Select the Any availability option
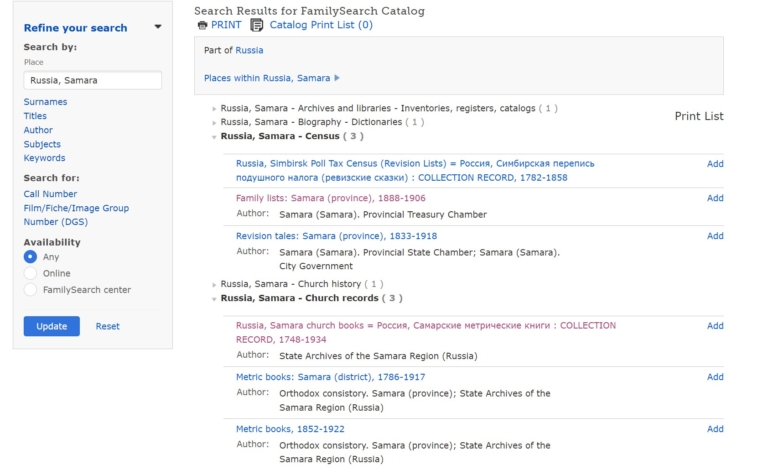 click(30, 257)
